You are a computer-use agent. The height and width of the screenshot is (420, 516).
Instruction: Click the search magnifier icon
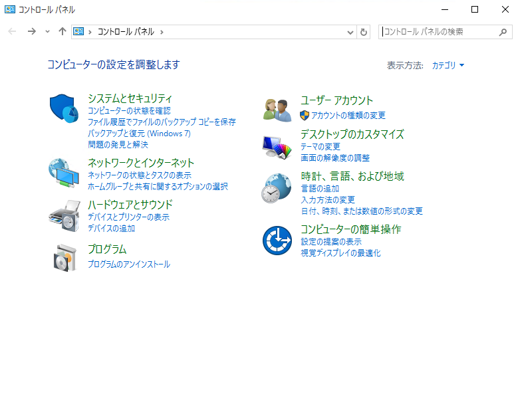[503, 32]
